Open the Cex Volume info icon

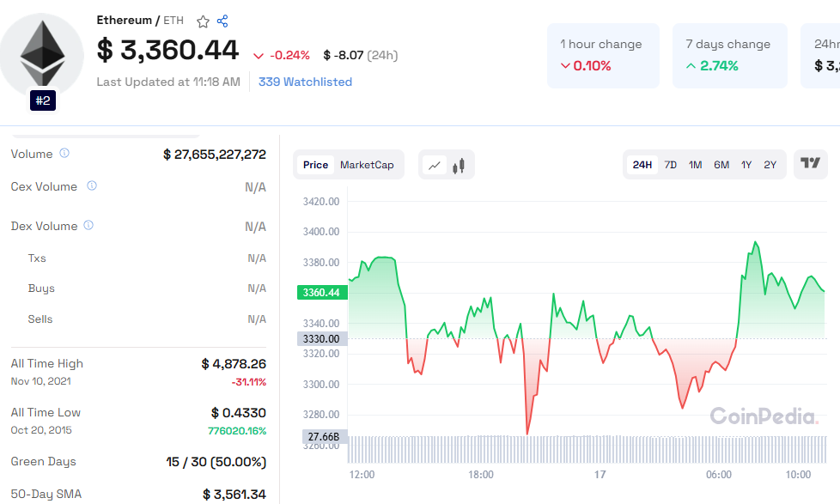92,185
